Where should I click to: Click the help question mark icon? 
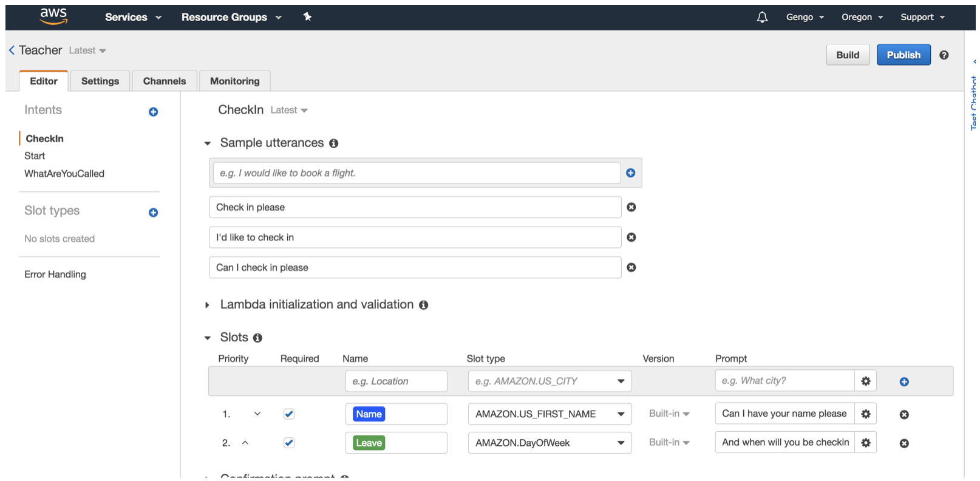944,55
